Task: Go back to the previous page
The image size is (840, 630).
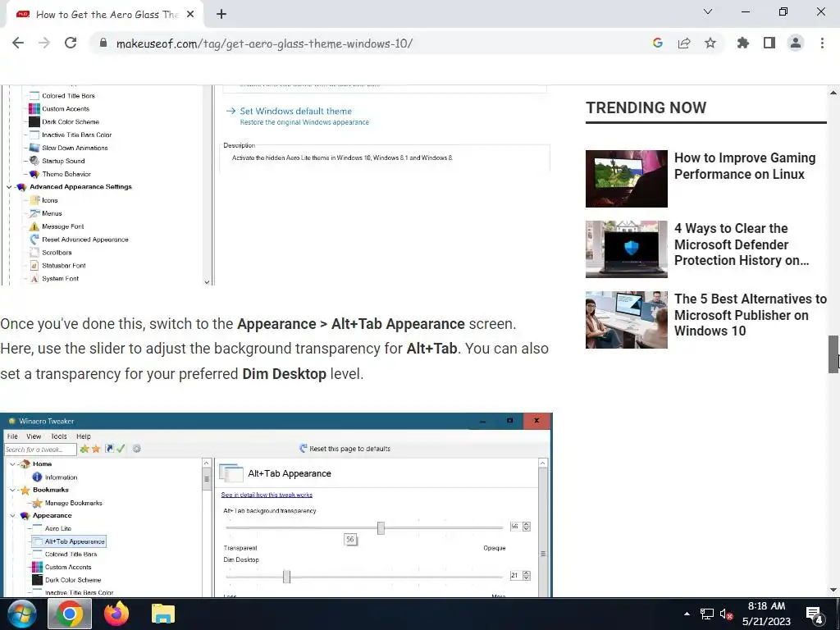Action: coord(18,43)
